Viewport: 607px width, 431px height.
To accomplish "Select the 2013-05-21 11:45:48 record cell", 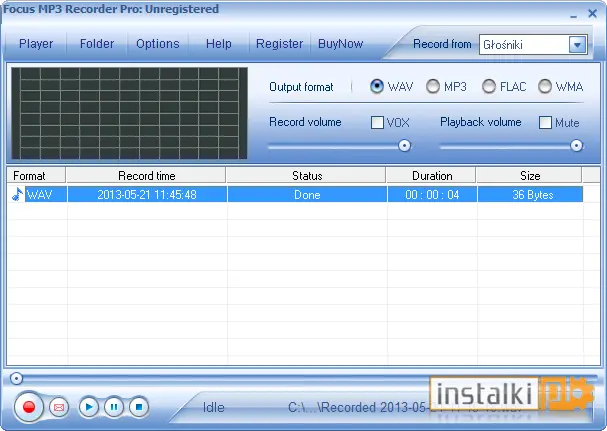I will tap(147, 194).
